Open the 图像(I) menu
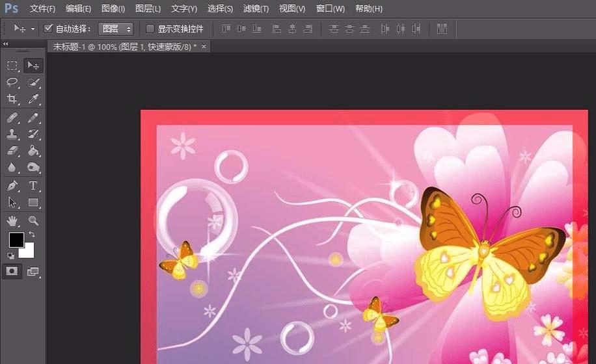The height and width of the screenshot is (364, 596). pos(113,8)
